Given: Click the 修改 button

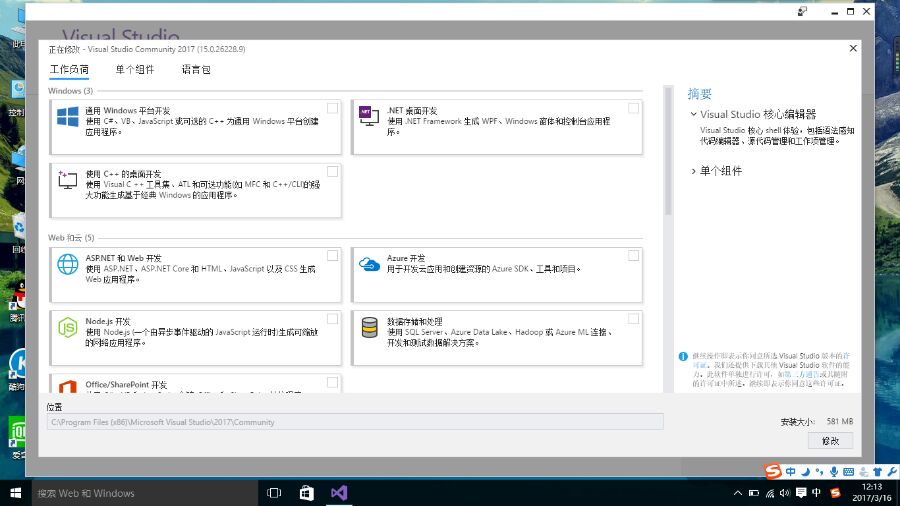Looking at the screenshot, I should 830,441.
